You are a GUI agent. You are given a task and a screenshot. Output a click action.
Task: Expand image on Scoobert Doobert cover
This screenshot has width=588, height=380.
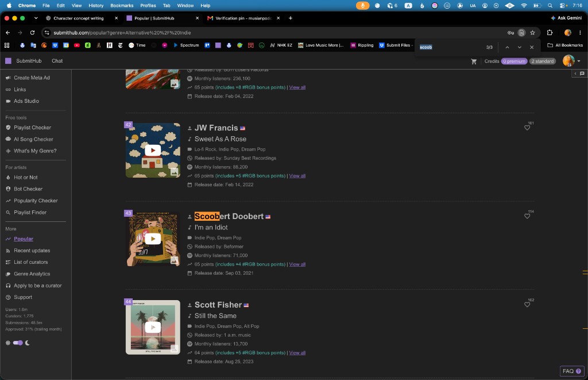[175, 260]
